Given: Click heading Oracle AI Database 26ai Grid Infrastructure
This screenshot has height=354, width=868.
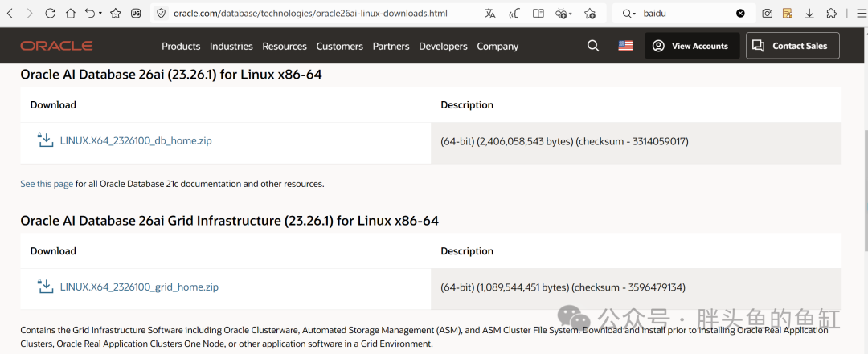Looking at the screenshot, I should (229, 221).
